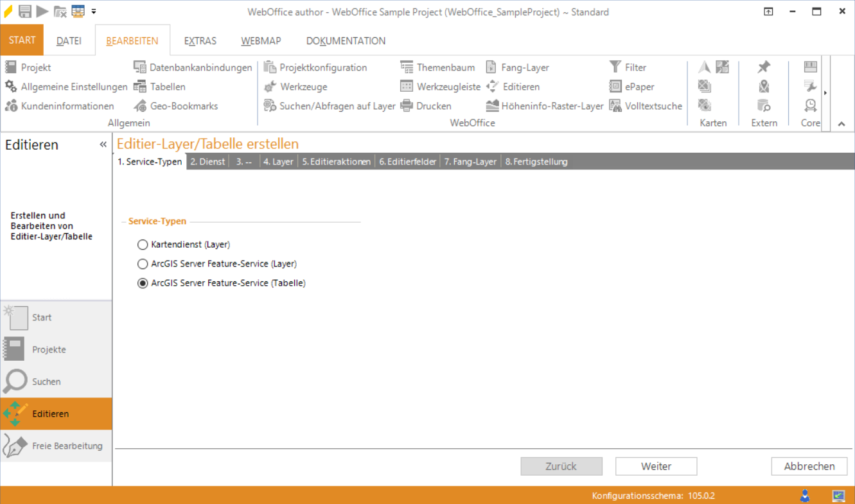Image resolution: width=855 pixels, height=504 pixels.
Task: Open Kundeninformationen
Action: click(x=59, y=106)
